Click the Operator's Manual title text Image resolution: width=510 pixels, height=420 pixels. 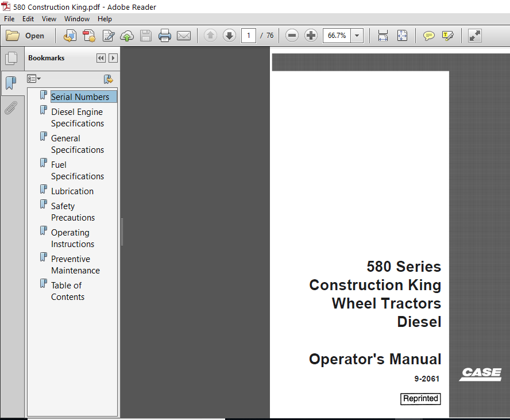tap(375, 359)
